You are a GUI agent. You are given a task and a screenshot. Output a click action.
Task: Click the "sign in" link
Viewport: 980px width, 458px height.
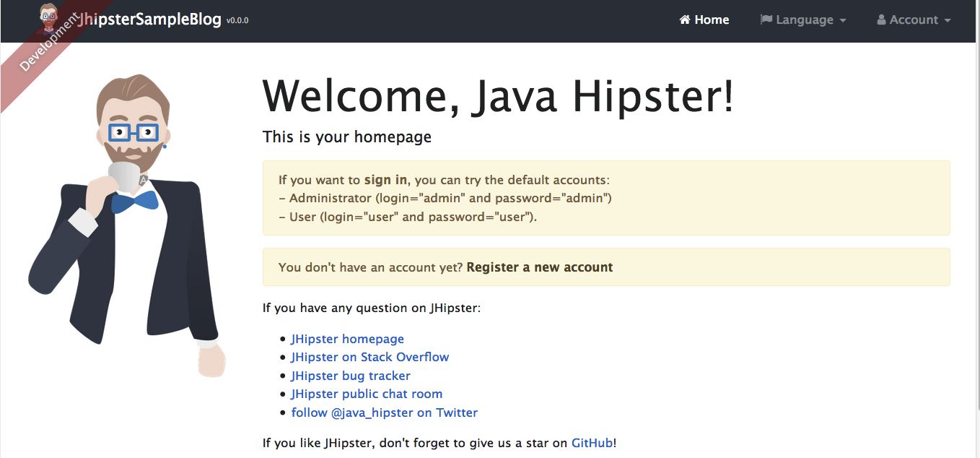tap(385, 180)
